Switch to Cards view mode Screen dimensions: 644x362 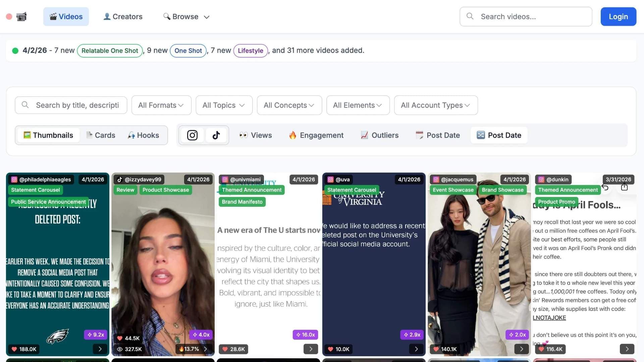[101, 135]
